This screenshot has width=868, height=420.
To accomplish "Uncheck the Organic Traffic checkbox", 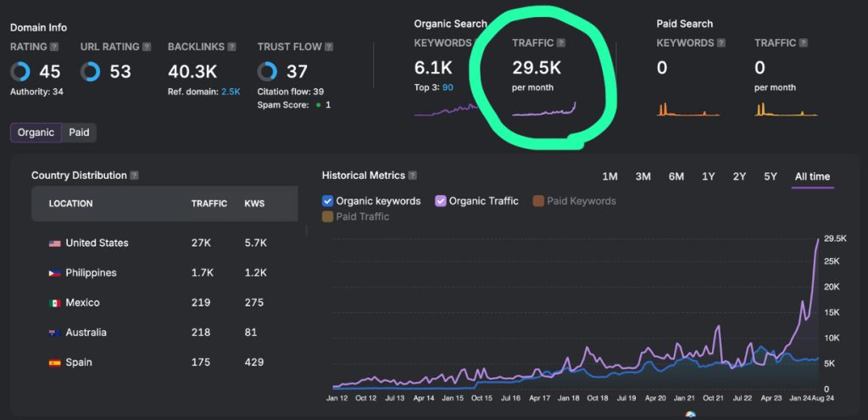I will coord(441,201).
